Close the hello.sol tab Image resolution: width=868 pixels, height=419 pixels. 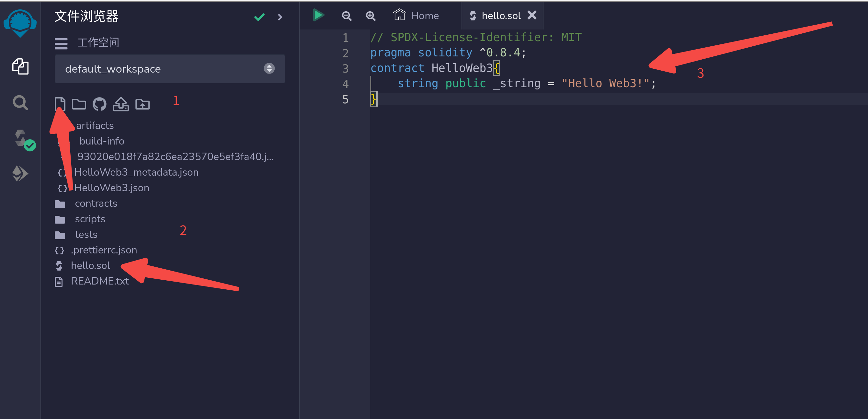click(532, 15)
